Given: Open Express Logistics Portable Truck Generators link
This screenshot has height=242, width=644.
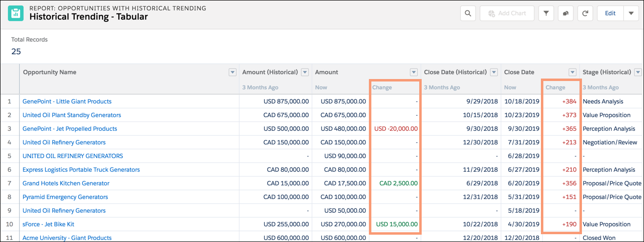Looking at the screenshot, I should coord(81,170).
